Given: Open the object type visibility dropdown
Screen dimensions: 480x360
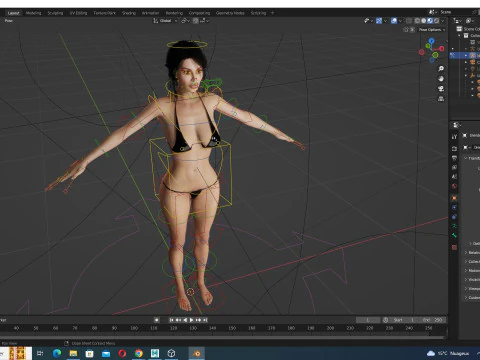Looking at the screenshot, I should pos(368,21).
